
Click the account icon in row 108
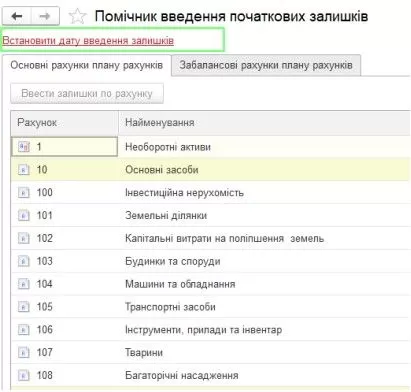click(24, 375)
